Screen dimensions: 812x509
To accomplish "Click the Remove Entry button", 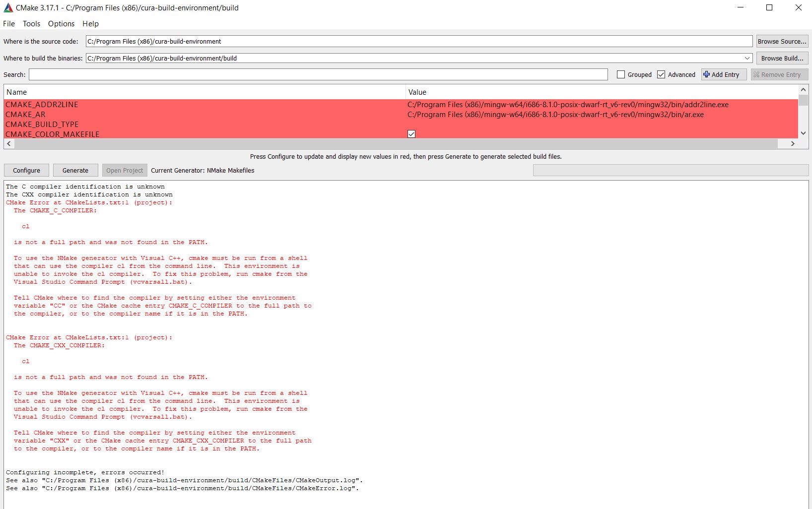I will (779, 74).
